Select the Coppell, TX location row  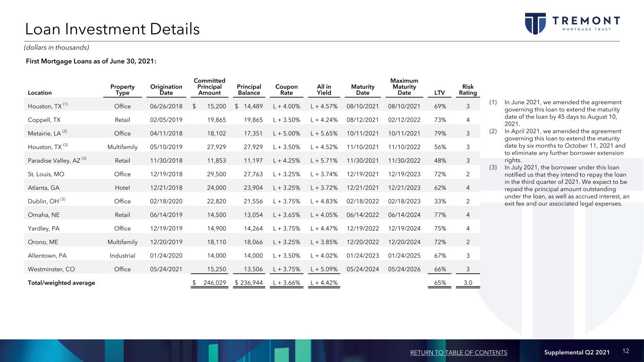(45, 120)
